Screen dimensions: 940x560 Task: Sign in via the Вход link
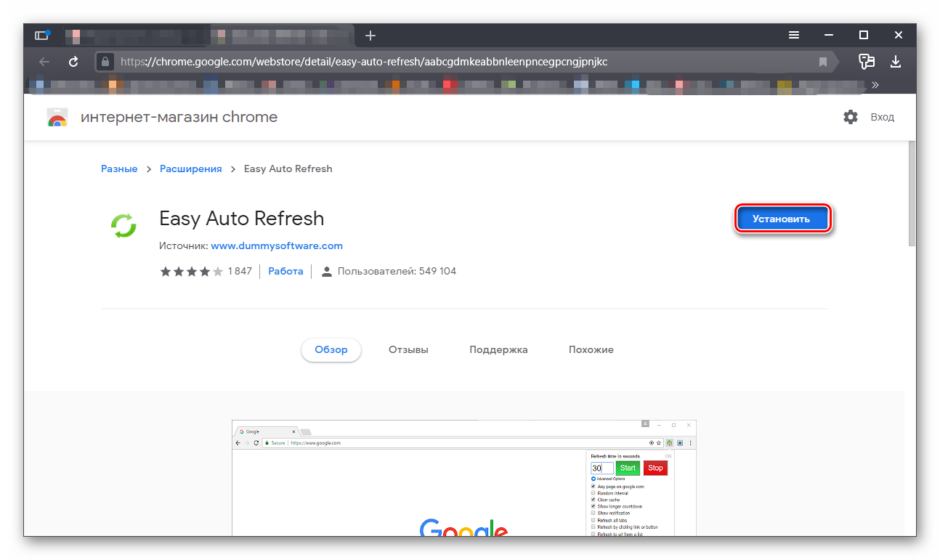click(x=883, y=117)
